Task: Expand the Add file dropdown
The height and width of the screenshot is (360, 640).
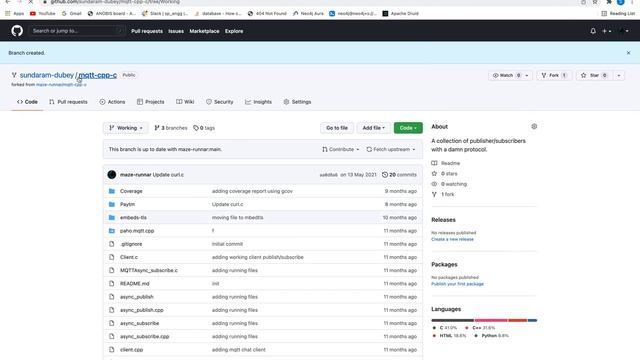Action: click(x=373, y=128)
